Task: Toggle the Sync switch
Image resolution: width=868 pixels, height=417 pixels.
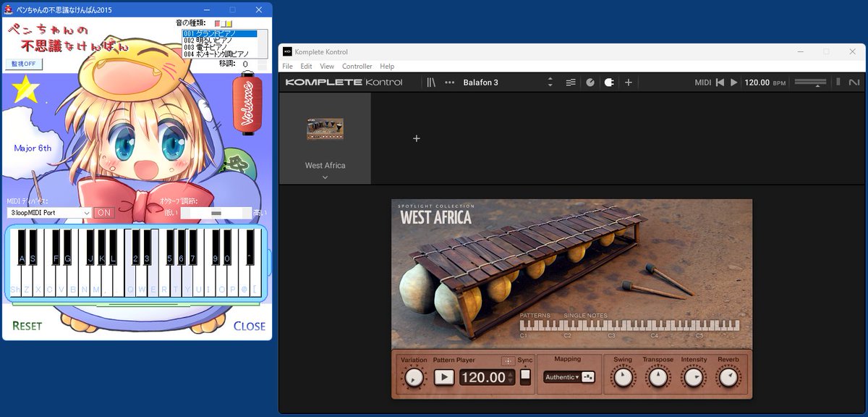Action: click(526, 377)
